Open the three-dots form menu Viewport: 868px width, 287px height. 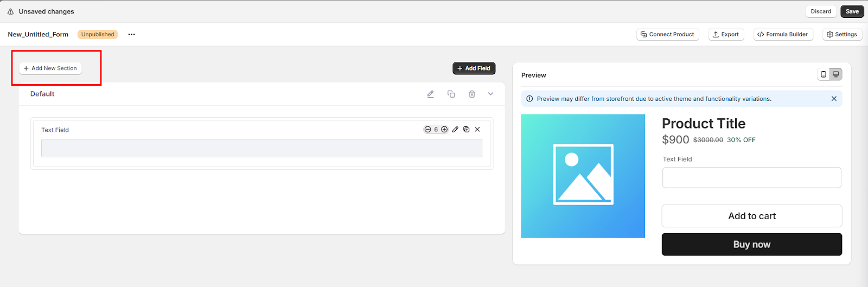tap(131, 34)
